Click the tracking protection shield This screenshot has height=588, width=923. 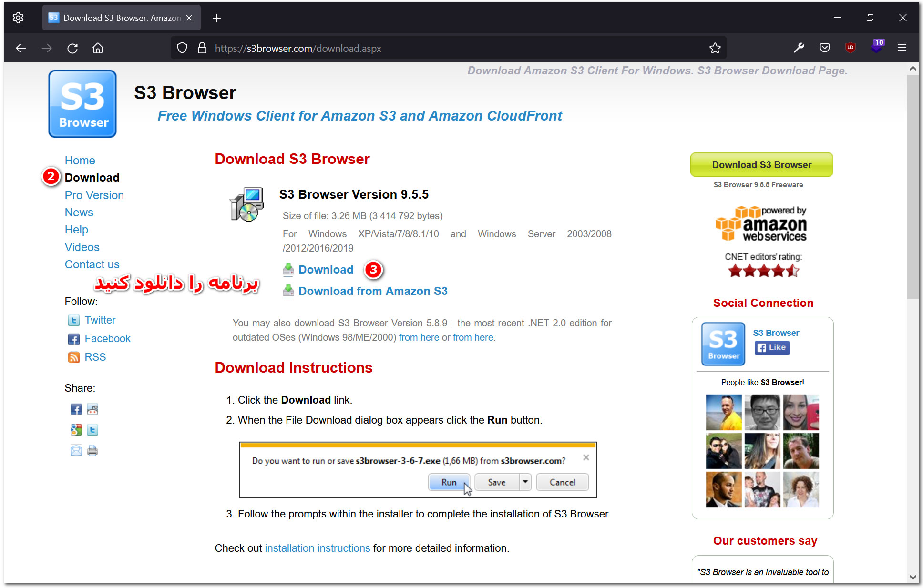(182, 48)
